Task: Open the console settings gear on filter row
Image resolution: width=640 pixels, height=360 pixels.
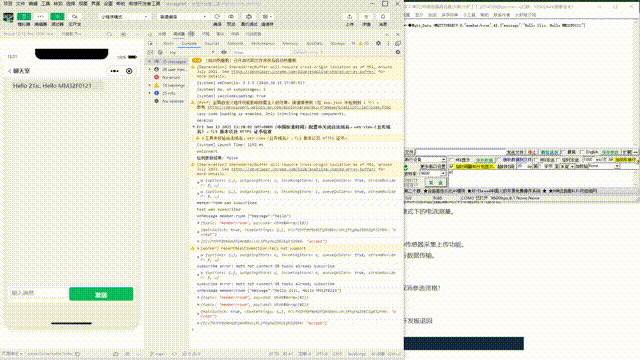Action: point(398,52)
